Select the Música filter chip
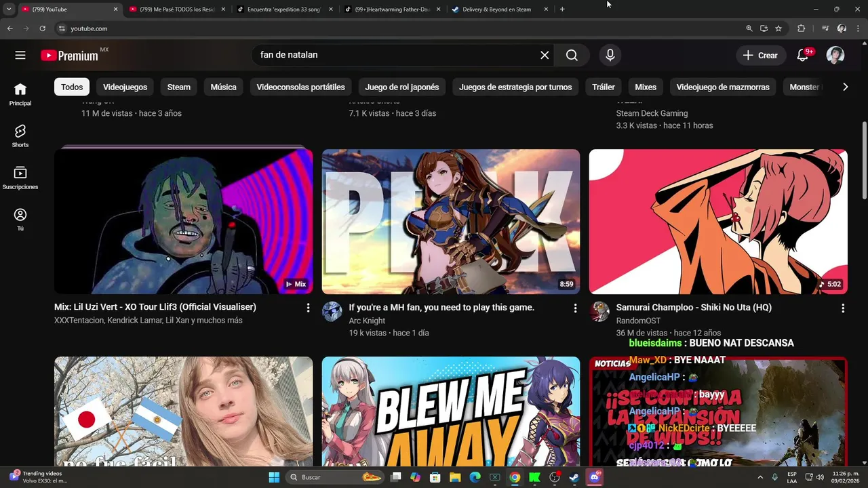868x488 pixels. [224, 87]
